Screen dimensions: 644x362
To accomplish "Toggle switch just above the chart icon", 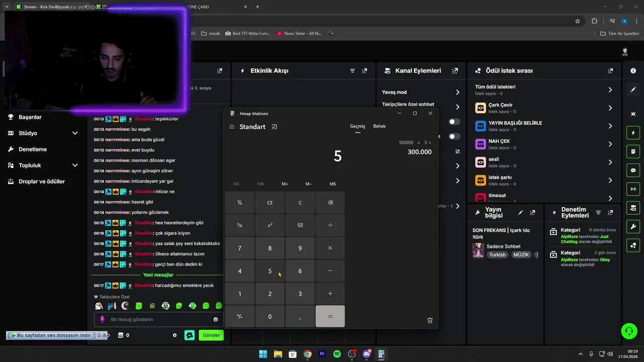I will pos(454,136).
